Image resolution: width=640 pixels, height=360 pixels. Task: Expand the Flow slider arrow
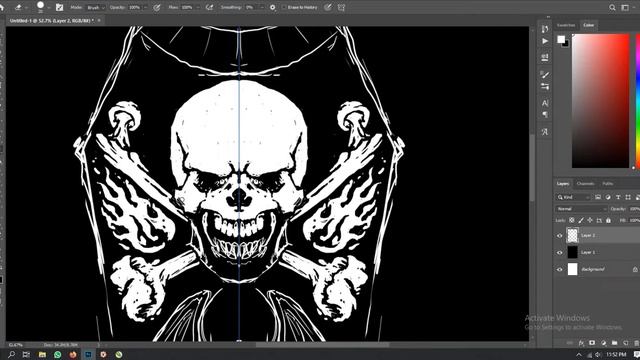tap(198, 8)
